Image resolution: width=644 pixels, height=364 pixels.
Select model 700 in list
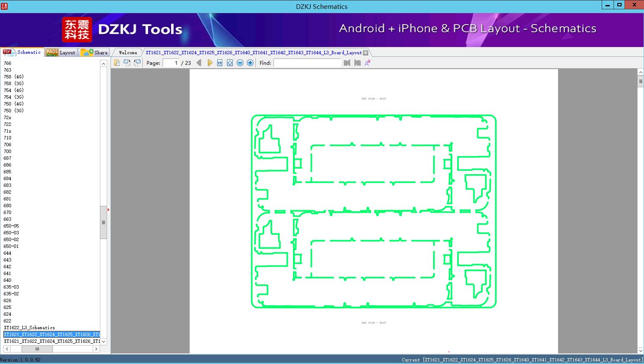pos(8,151)
